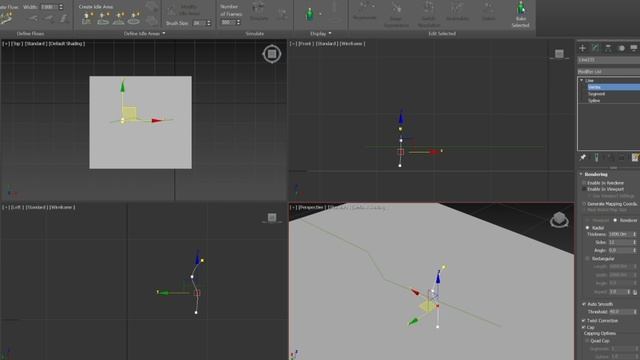The height and width of the screenshot is (360, 640).
Task: Click the Simulate icon in ribbon
Action: pyautogui.click(x=258, y=9)
